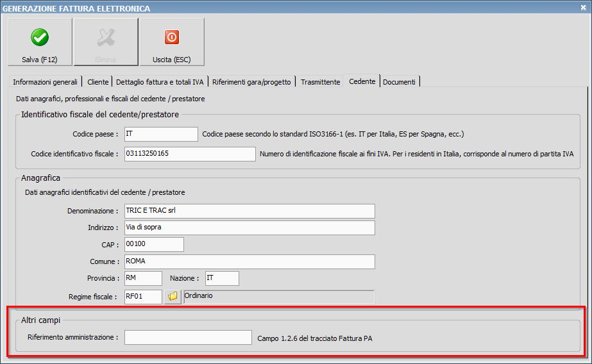The image size is (592, 364).
Task: Click the 'Numero di identificazione fiscale ai fini IVA' hint
Action: [x=416, y=154]
